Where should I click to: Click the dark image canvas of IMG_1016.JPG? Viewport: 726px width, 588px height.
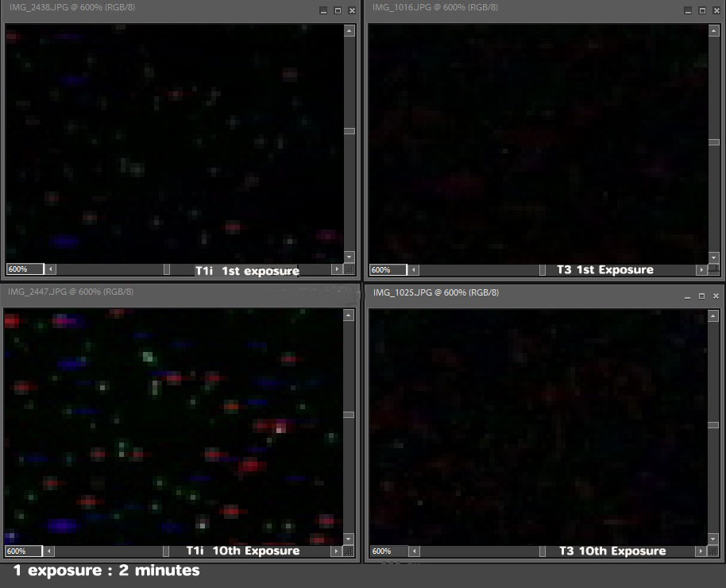pos(538,143)
